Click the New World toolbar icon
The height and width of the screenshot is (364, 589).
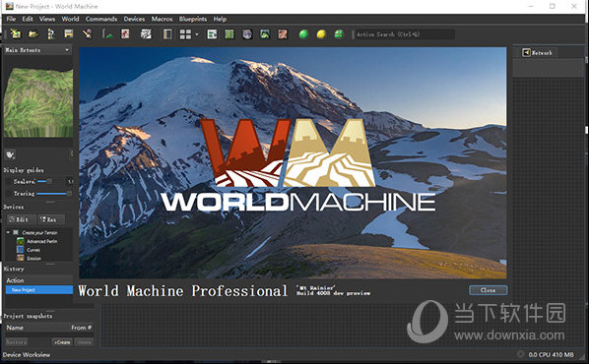point(16,34)
